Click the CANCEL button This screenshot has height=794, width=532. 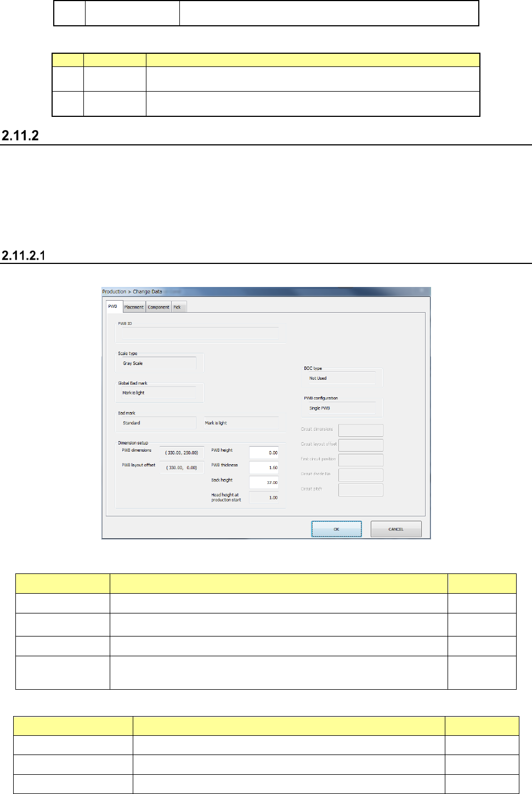click(396, 529)
